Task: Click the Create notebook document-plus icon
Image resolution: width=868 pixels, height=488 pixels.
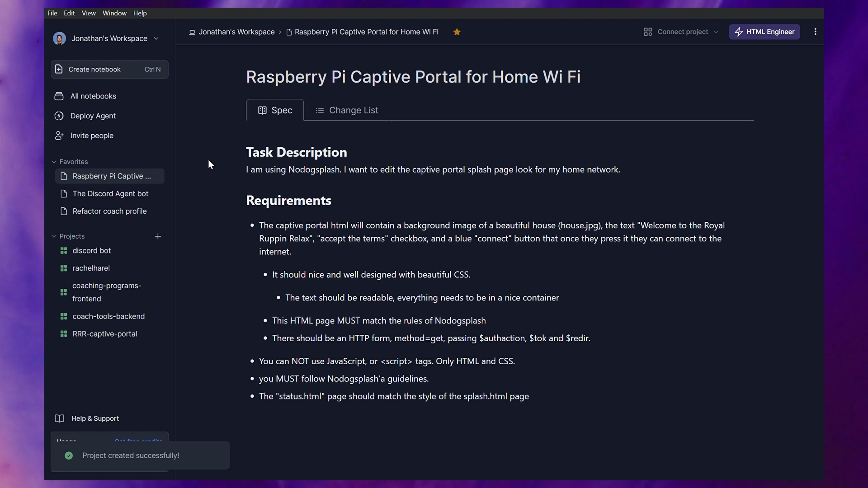Action: coord(59,69)
